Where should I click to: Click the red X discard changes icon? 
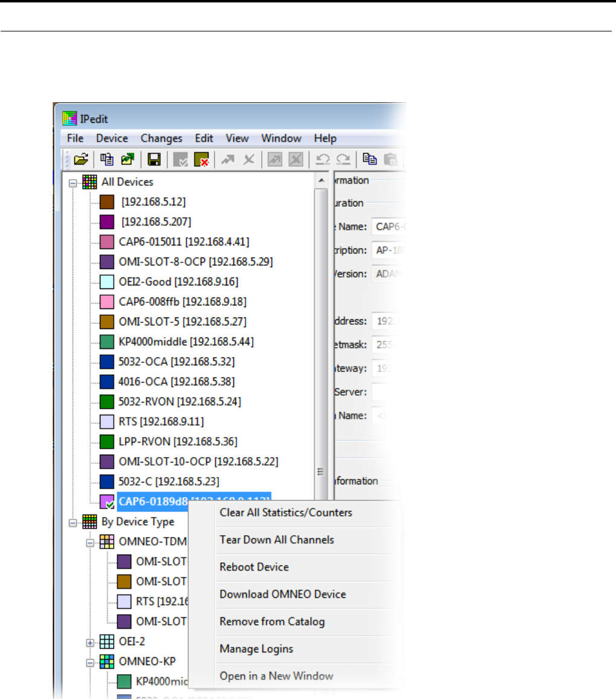(x=201, y=159)
